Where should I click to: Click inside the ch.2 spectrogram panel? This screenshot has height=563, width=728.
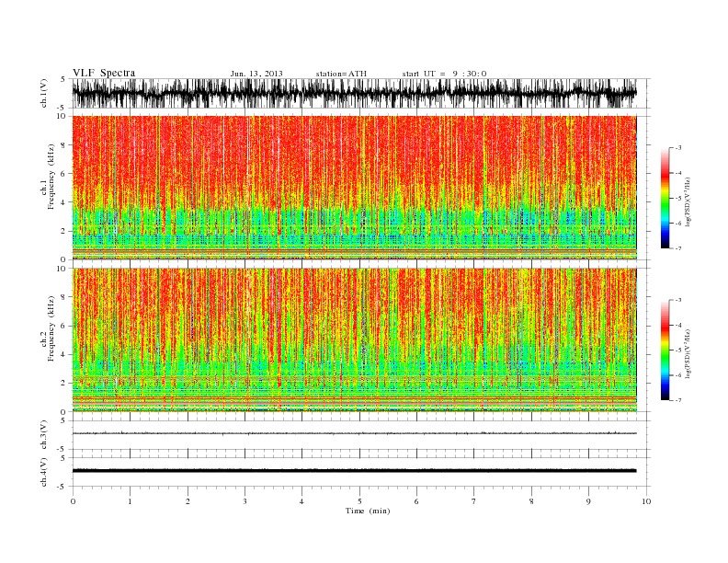coord(354,340)
